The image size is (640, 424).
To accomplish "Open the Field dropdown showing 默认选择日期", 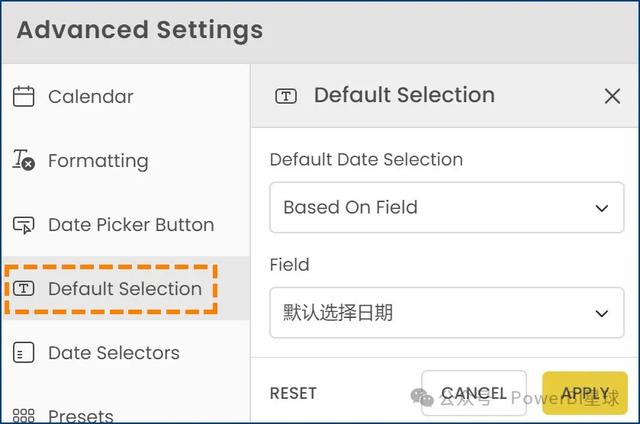I will coord(447,313).
